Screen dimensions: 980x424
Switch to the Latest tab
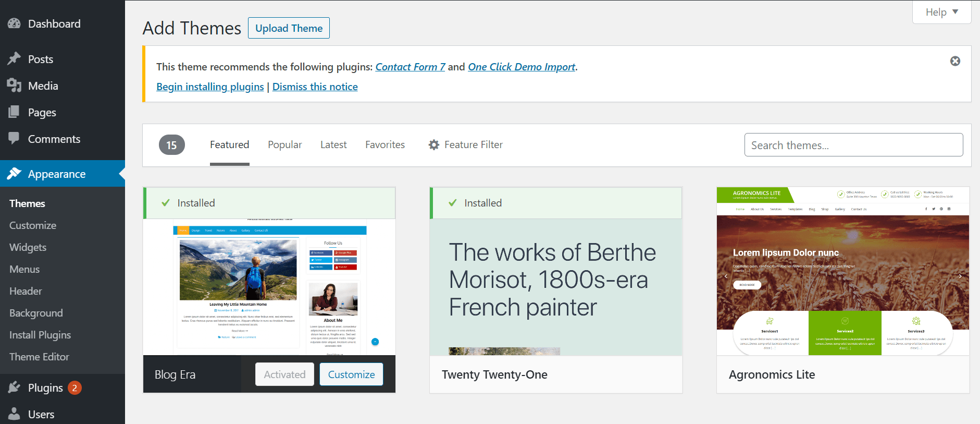(x=333, y=145)
